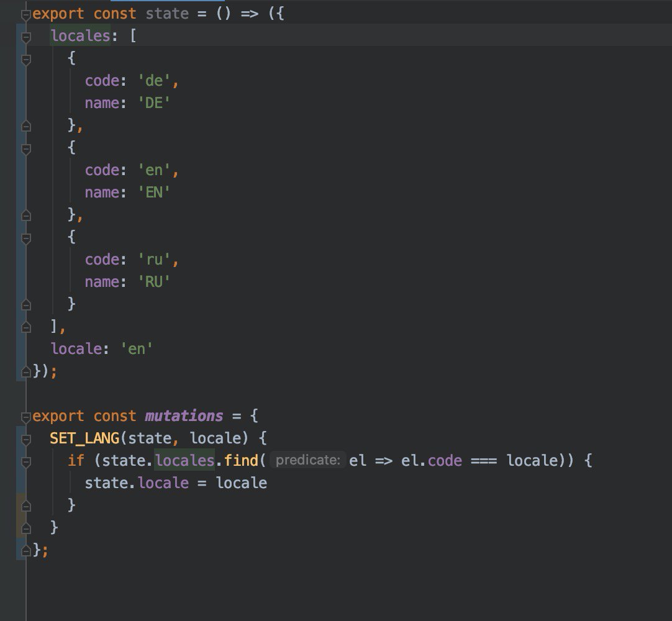Image resolution: width=672 pixels, height=621 pixels.
Task: Click the fold end marker closing the if block
Action: (x=26, y=506)
